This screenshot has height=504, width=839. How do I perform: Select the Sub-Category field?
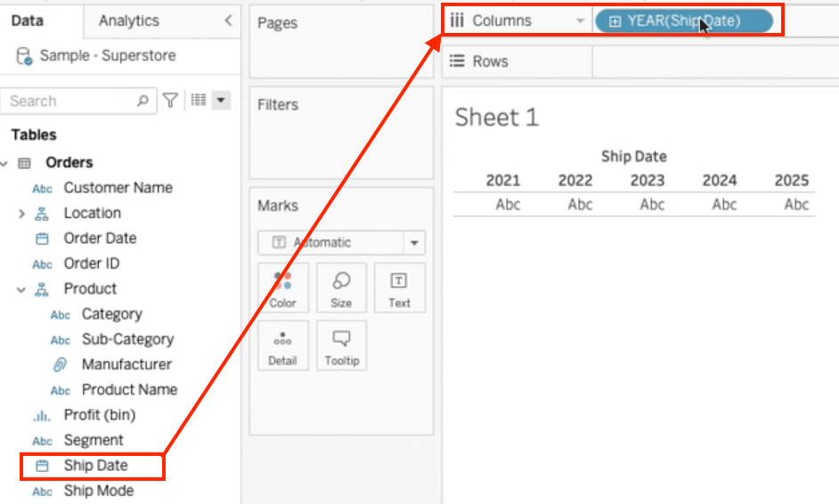tap(127, 338)
